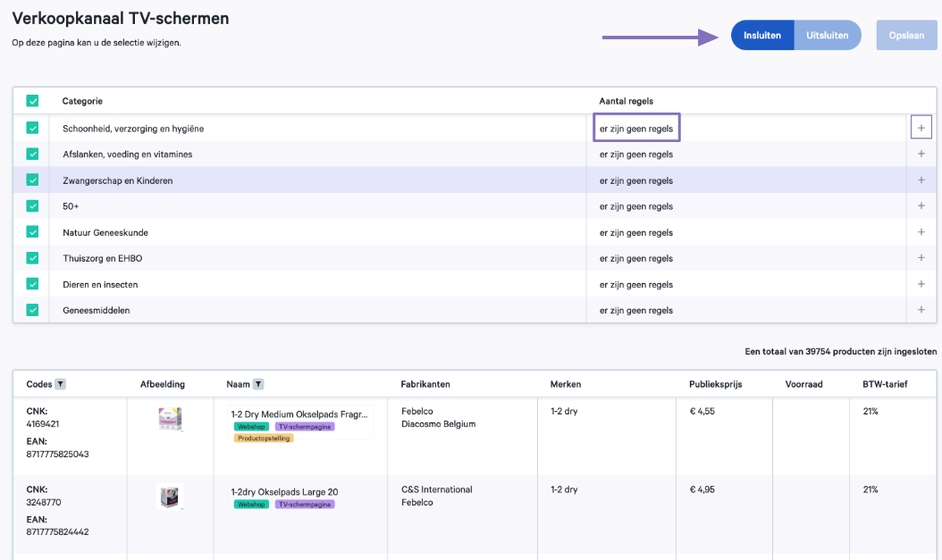Click the Opslaan button
This screenshot has width=942, height=560.
point(906,36)
